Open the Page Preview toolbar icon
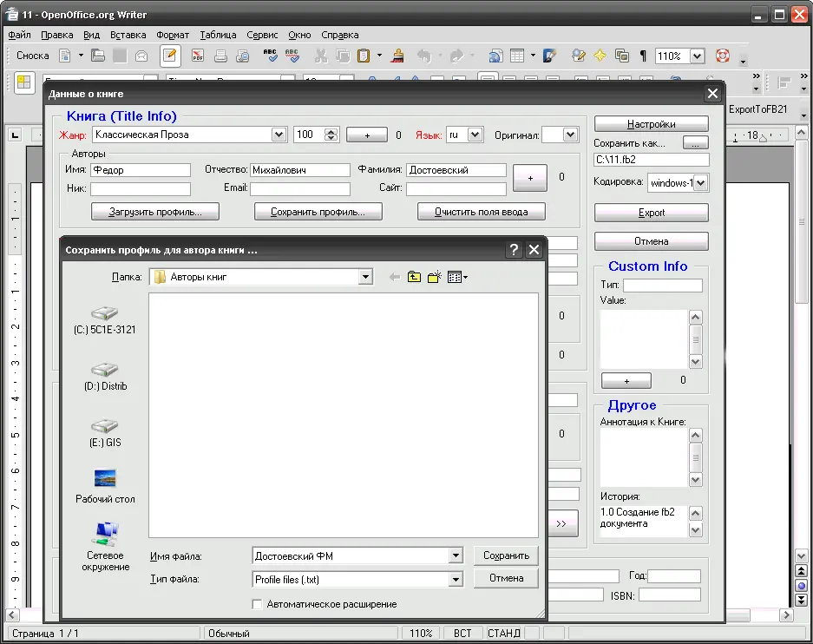Viewport: 813px width, 644px height. tap(242, 56)
